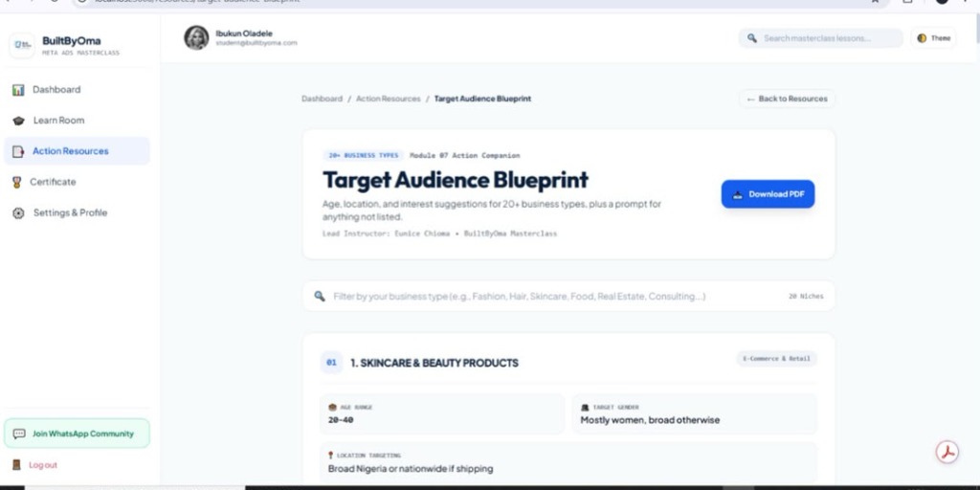Click the browser address bar URL

click(197, 2)
